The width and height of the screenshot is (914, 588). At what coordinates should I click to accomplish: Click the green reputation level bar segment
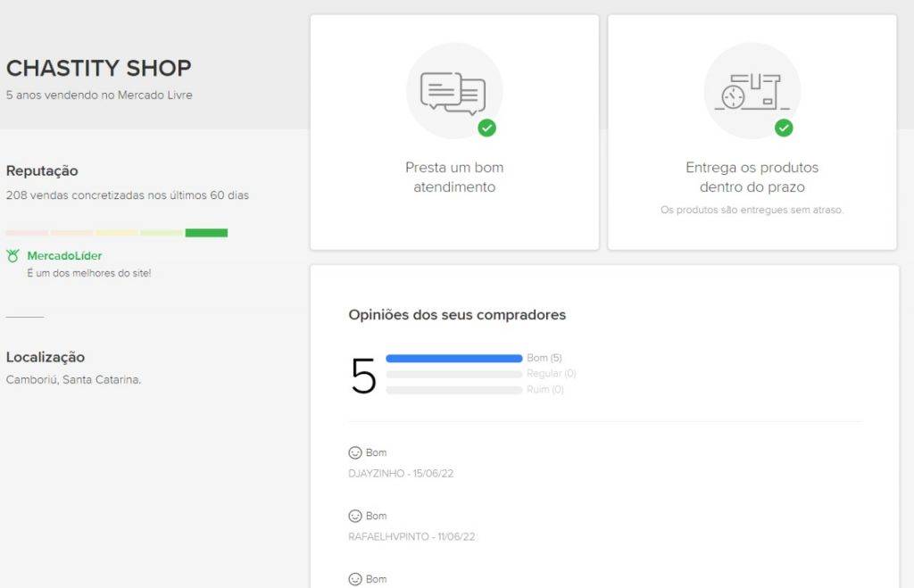(206, 233)
